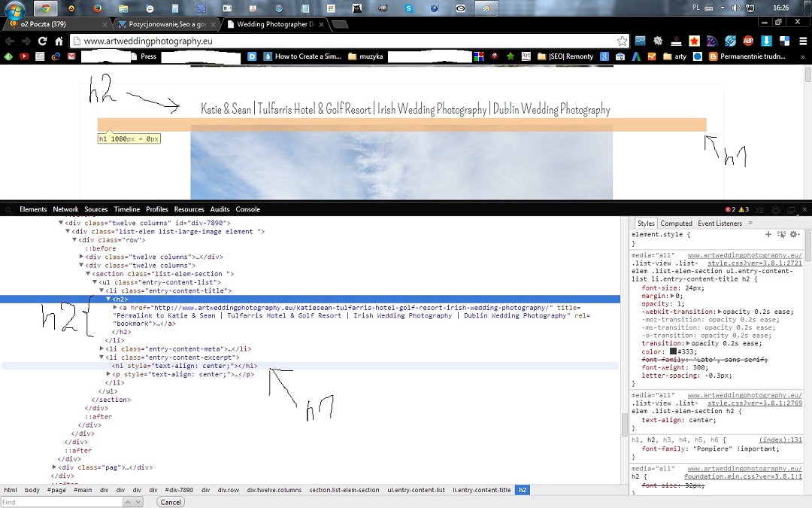Switch to the Network panel

[x=65, y=209]
